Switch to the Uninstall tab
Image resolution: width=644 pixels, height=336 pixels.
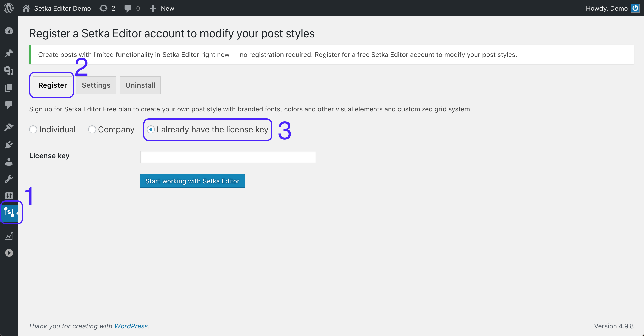click(140, 85)
